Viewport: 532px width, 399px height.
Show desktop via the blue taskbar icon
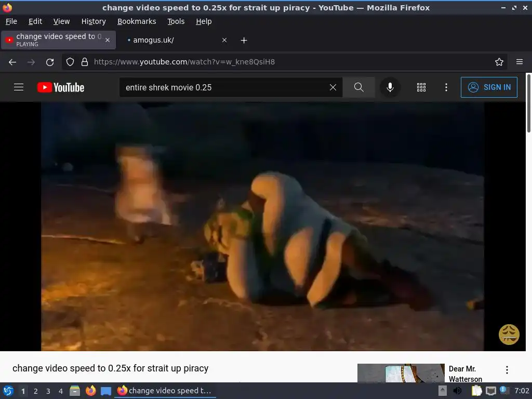coord(106,391)
